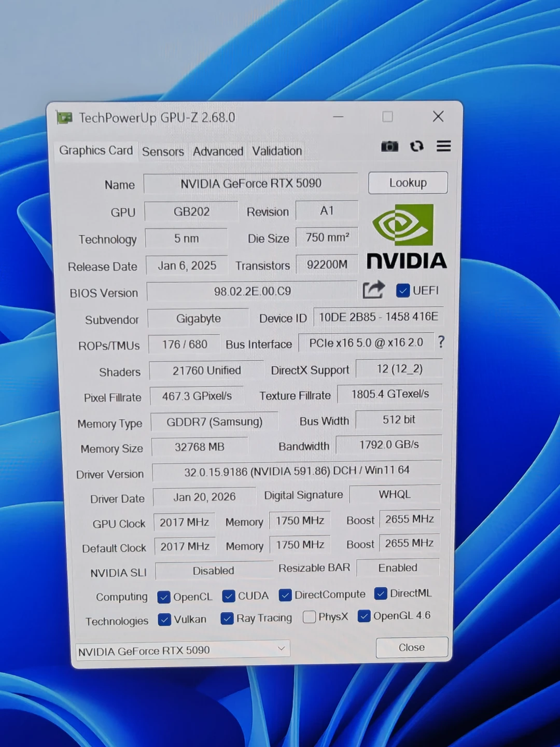Open the Advanced tab
This screenshot has width=560, height=747.
(218, 151)
